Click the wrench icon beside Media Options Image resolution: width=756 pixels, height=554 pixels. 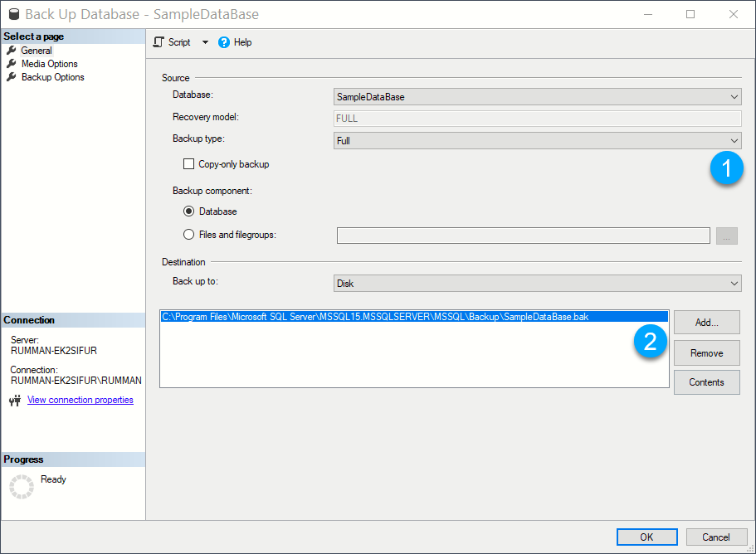click(x=10, y=63)
